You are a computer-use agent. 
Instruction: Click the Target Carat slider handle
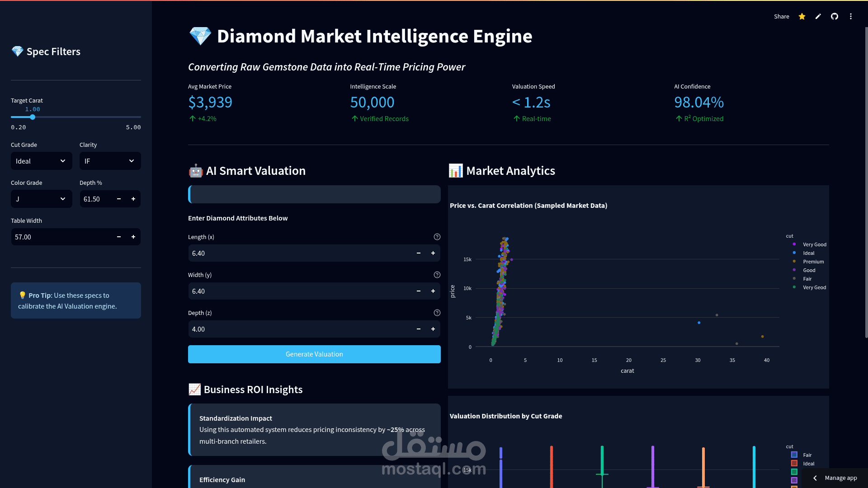pyautogui.click(x=33, y=117)
